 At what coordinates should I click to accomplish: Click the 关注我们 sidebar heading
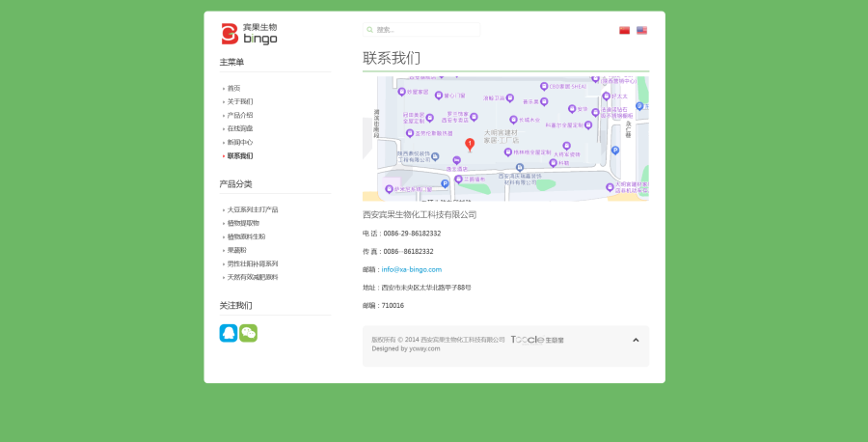pos(236,306)
